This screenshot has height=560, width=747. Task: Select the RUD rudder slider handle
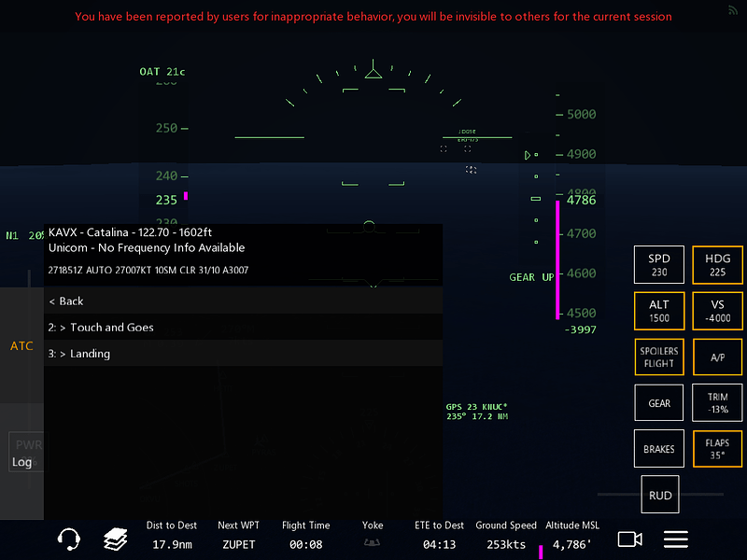coord(660,495)
